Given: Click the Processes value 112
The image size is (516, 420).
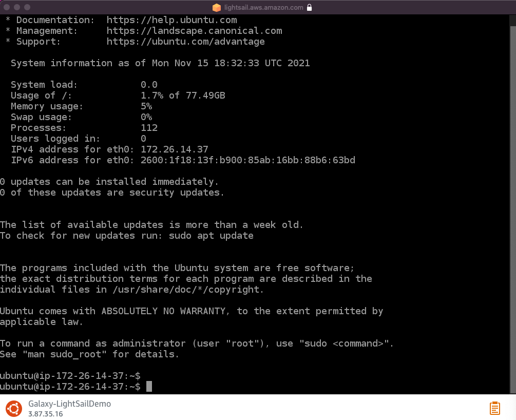Looking at the screenshot, I should [x=149, y=128].
